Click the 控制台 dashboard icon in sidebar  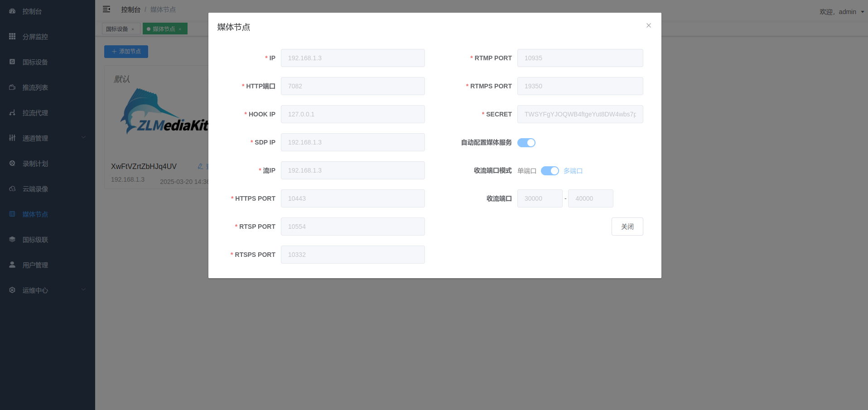click(x=12, y=11)
